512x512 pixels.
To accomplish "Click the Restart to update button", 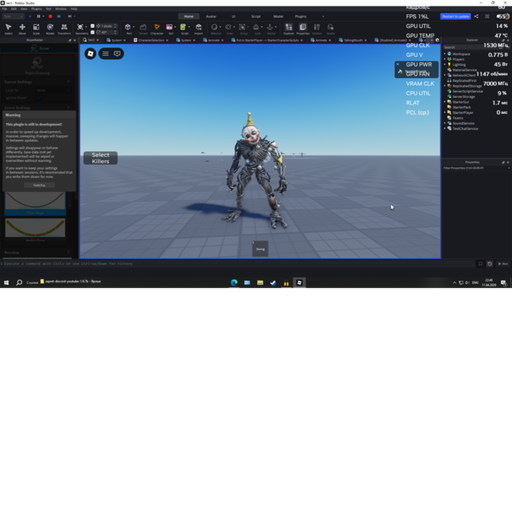I will pos(455,16).
